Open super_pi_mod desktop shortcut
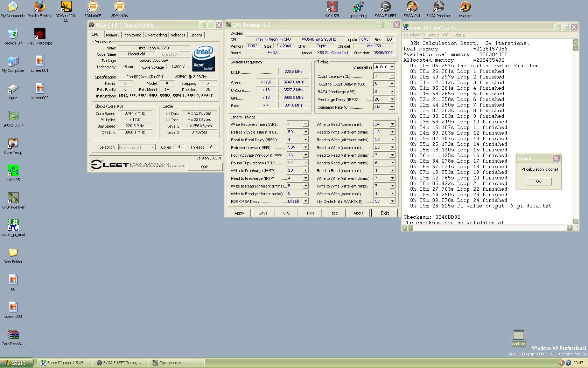The height and width of the screenshot is (368, 588). [x=13, y=228]
